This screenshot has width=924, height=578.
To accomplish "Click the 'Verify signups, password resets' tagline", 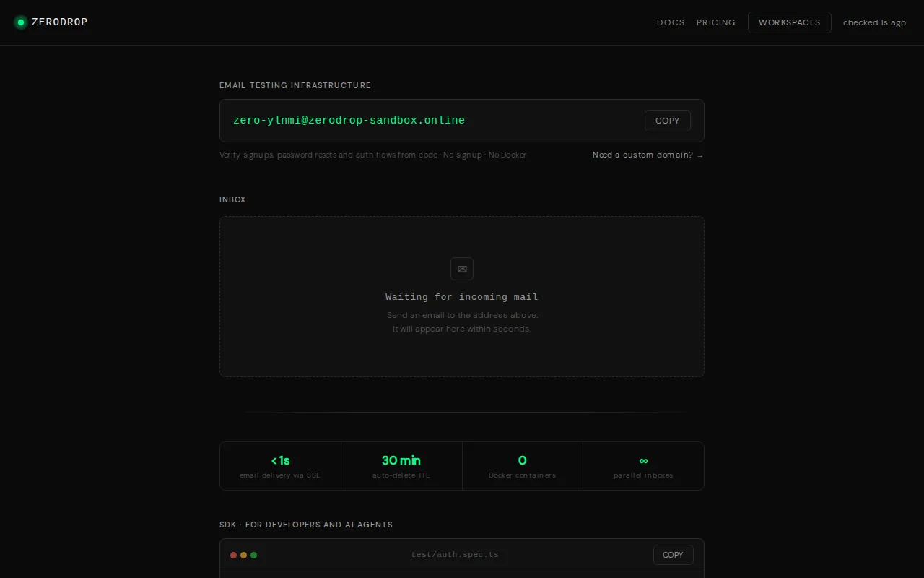I will tap(373, 155).
